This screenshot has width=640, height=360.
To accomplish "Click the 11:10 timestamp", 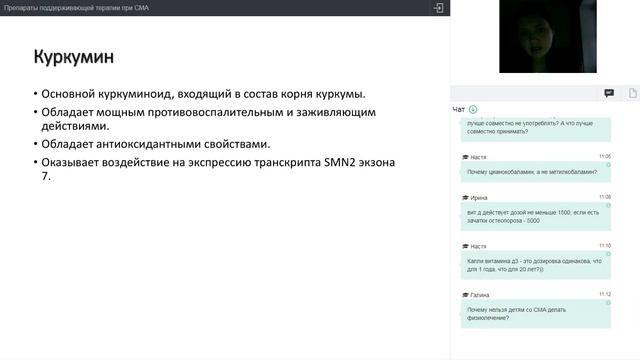I will pyautogui.click(x=605, y=245).
